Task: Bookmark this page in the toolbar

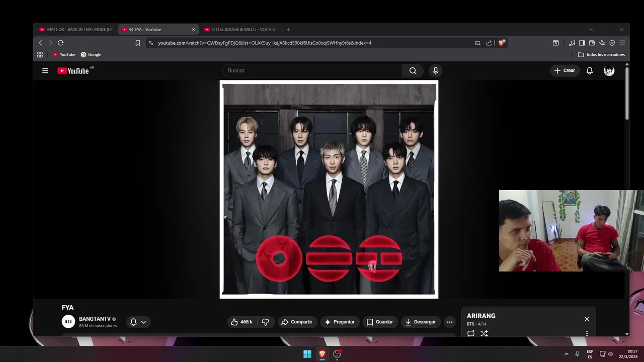Action: tap(138, 43)
